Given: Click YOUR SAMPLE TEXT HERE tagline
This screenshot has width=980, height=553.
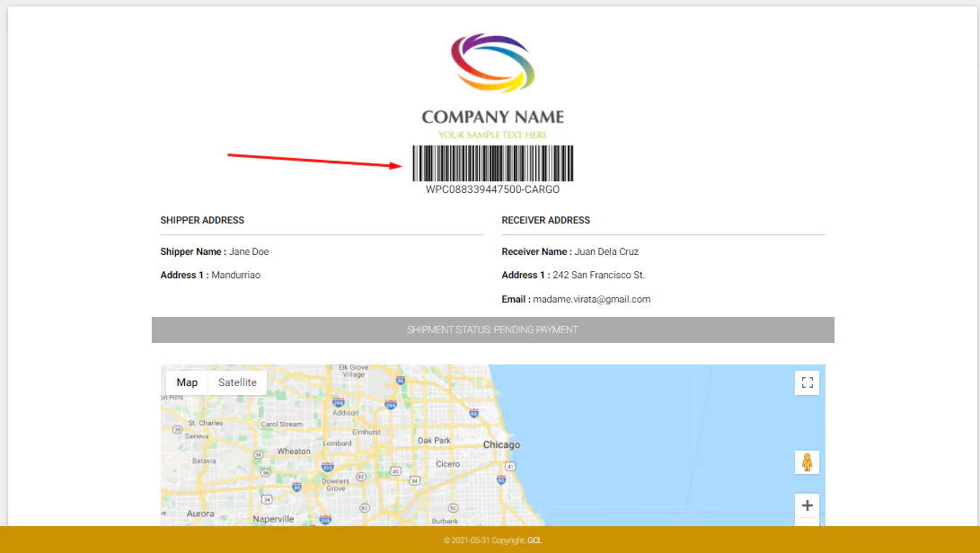Looking at the screenshot, I should click(x=492, y=135).
